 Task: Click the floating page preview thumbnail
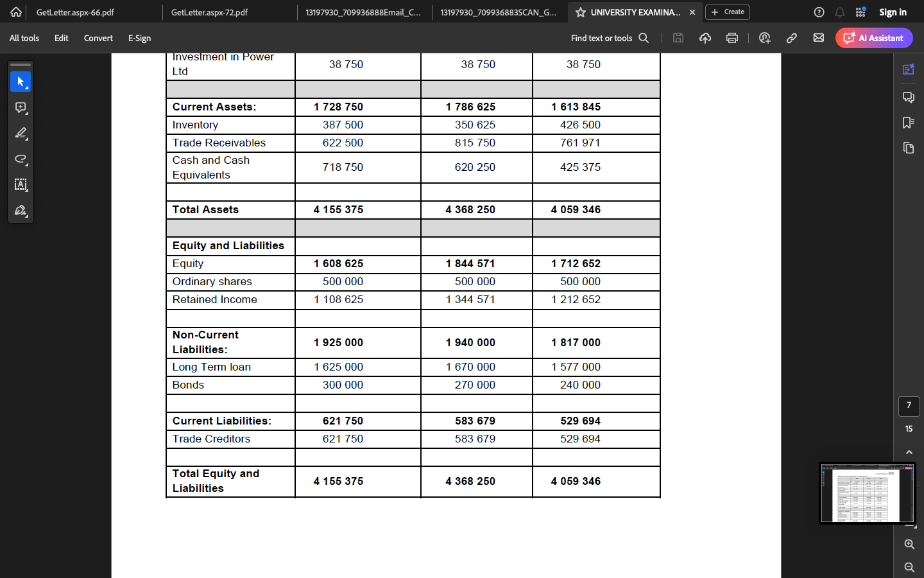point(868,494)
